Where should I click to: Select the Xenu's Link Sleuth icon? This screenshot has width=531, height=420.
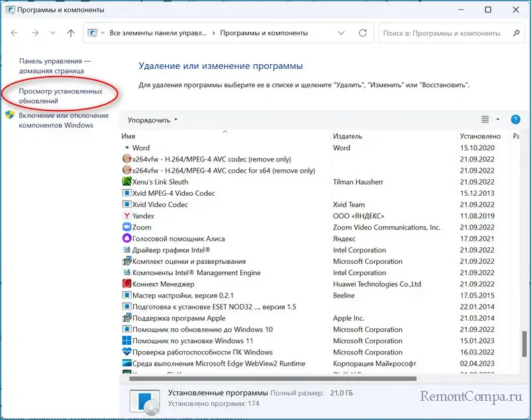pos(127,182)
